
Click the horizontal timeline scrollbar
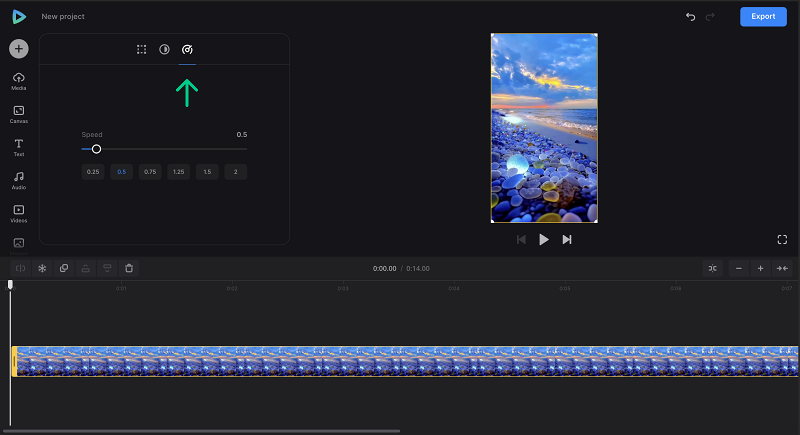coord(202,431)
